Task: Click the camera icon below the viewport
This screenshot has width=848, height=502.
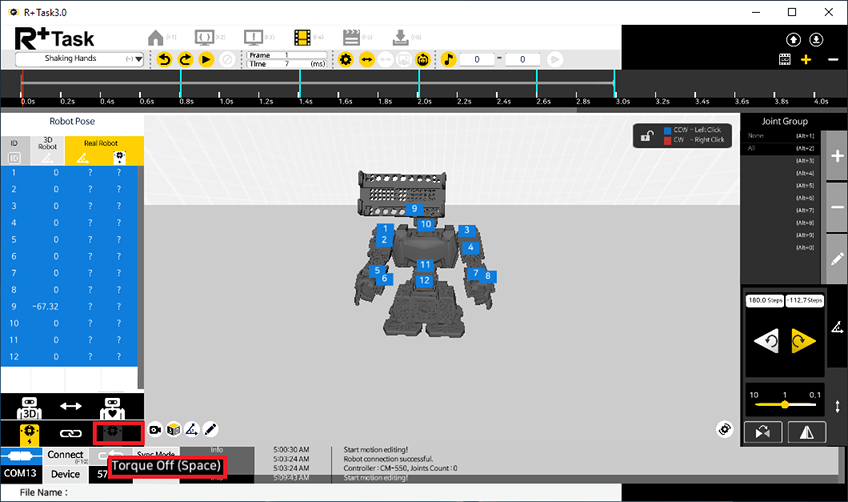Action: tap(156, 429)
